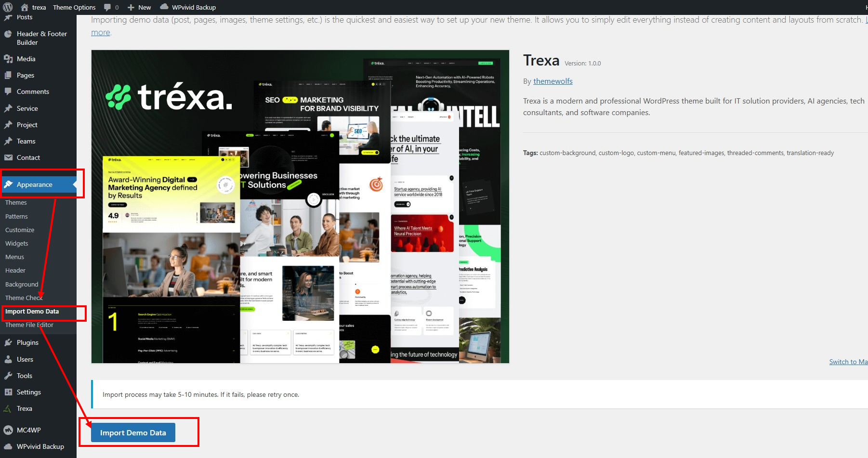Viewport: 868px width, 458px height.
Task: Click the Trexa theme preview image
Action: tap(300, 207)
